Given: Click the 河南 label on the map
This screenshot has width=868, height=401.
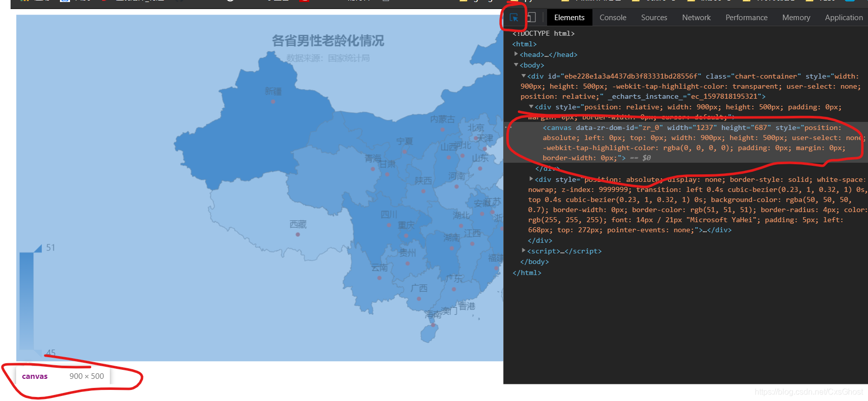Looking at the screenshot, I should coord(457,176).
